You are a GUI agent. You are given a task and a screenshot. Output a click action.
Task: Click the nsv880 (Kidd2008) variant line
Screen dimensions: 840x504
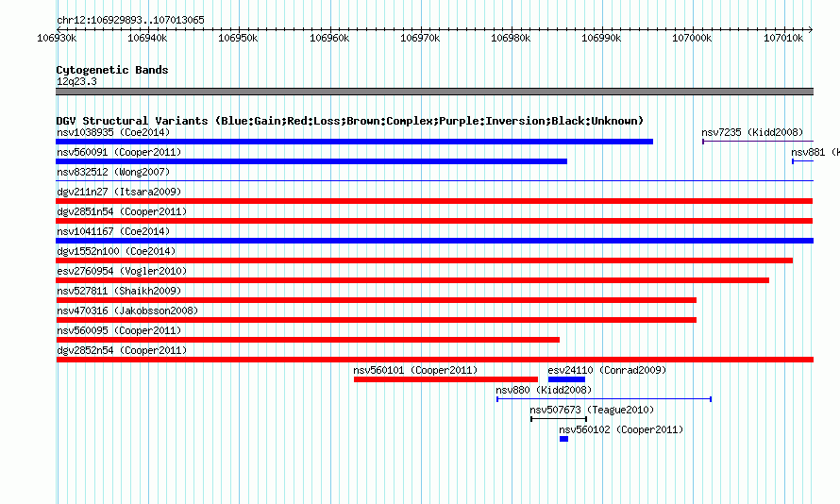[x=604, y=399]
